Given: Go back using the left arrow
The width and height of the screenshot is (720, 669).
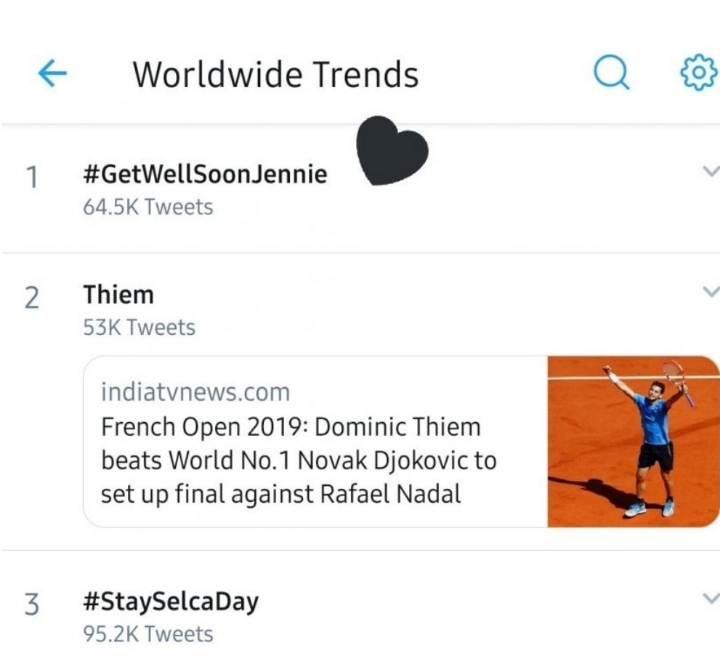Looking at the screenshot, I should (x=52, y=73).
